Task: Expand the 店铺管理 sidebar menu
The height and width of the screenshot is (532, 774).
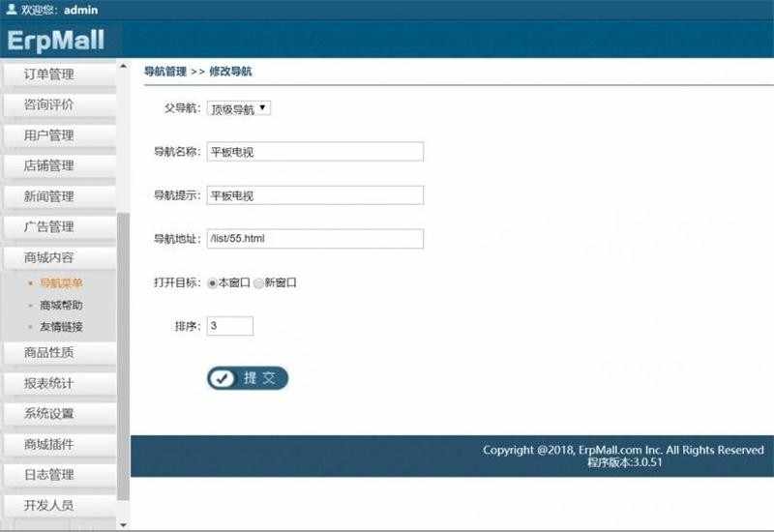Action: (x=59, y=165)
